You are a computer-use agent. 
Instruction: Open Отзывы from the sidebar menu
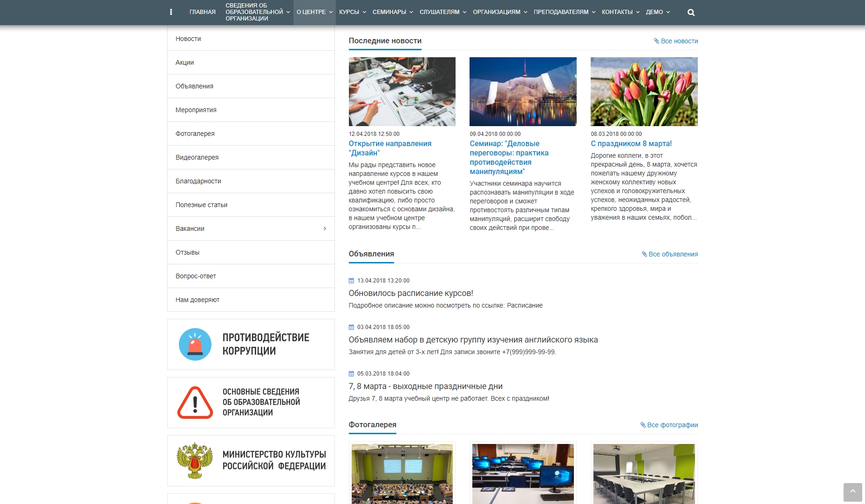coord(187,252)
